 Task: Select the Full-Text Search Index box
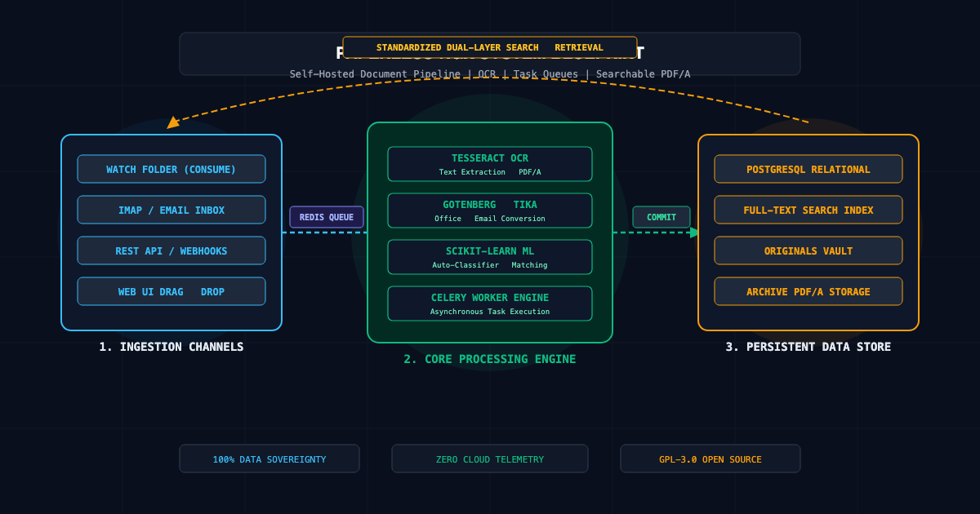[808, 210]
